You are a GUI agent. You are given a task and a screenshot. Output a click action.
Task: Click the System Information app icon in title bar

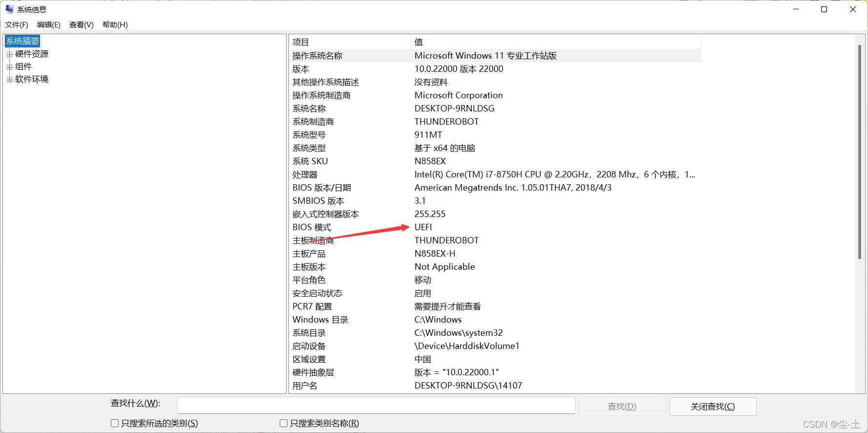9,9
